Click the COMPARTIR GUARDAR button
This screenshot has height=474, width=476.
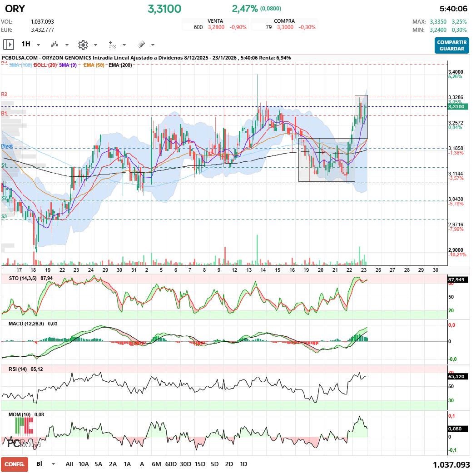click(x=451, y=45)
